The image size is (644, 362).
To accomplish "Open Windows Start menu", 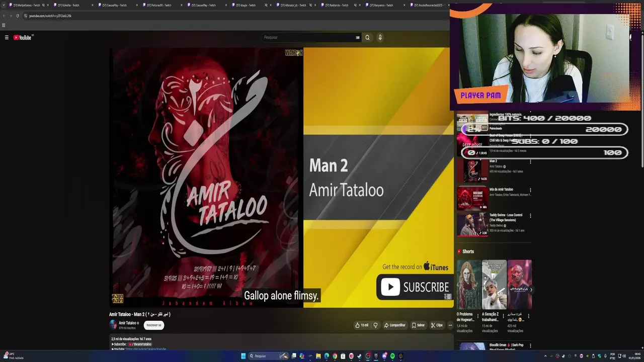I will pos(244,356).
